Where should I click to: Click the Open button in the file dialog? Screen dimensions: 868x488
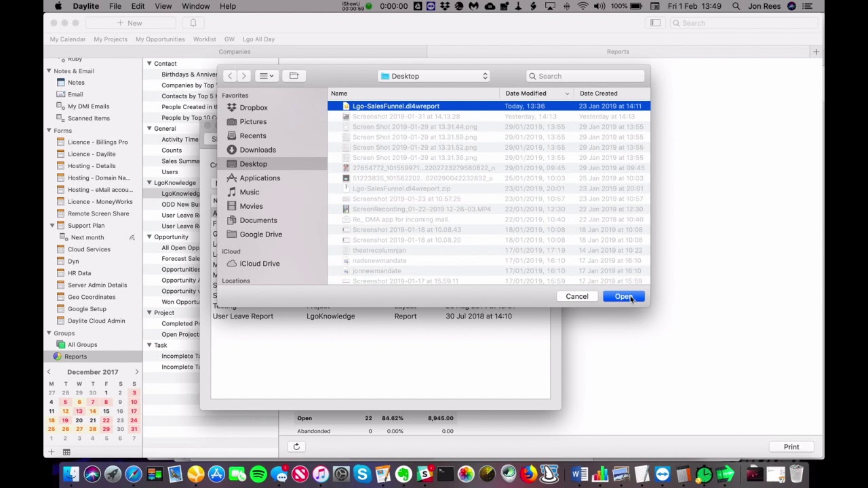pos(623,296)
